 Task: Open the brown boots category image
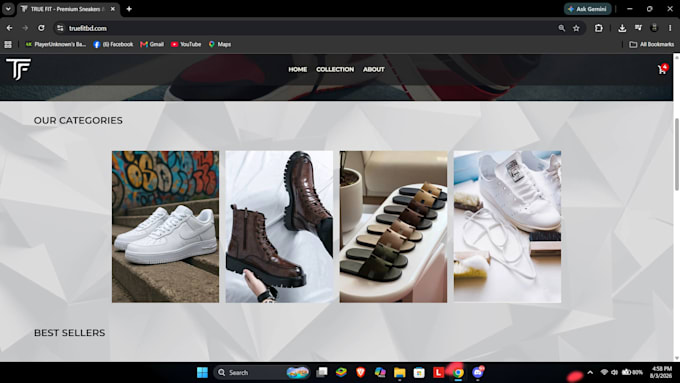point(279,226)
